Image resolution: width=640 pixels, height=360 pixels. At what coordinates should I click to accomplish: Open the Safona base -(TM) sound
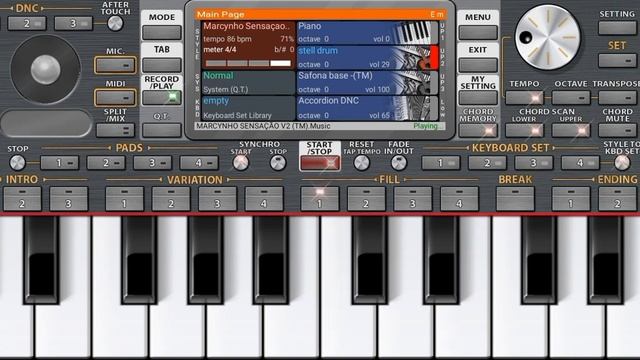pyautogui.click(x=367, y=83)
